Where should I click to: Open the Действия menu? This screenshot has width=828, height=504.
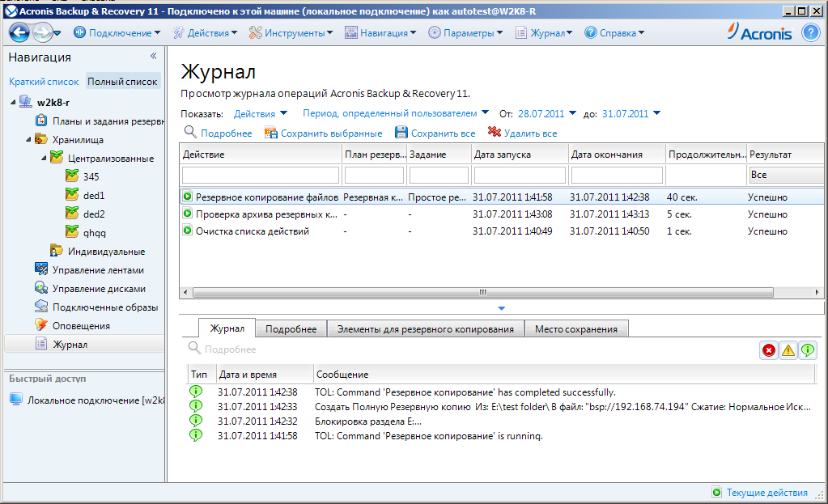tap(205, 32)
